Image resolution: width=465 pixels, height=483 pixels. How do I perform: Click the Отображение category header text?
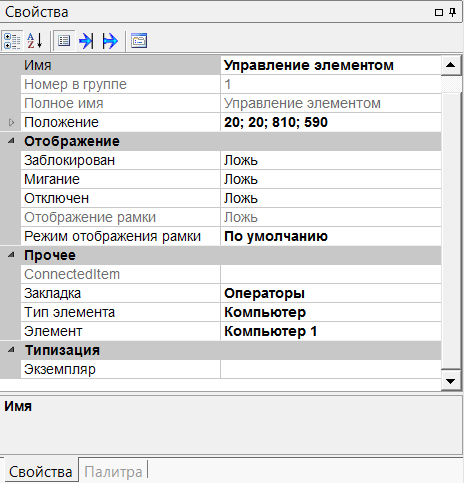pyautogui.click(x=72, y=141)
